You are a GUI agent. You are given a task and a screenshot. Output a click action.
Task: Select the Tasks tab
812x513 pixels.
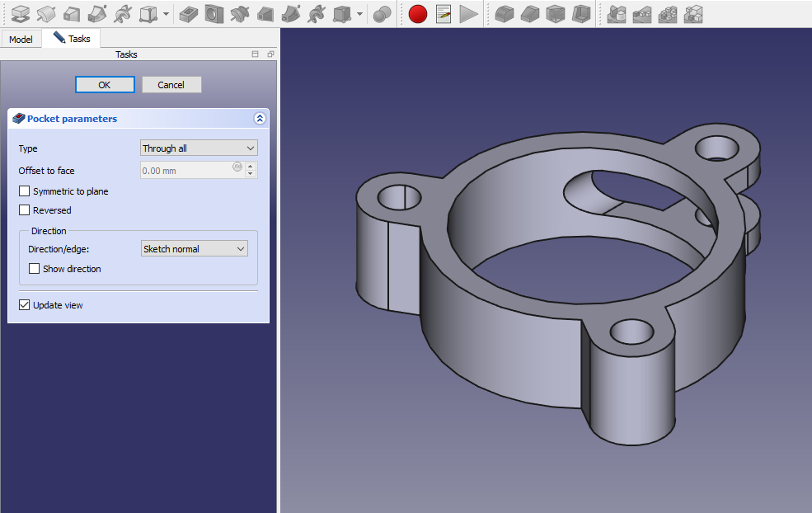click(72, 39)
